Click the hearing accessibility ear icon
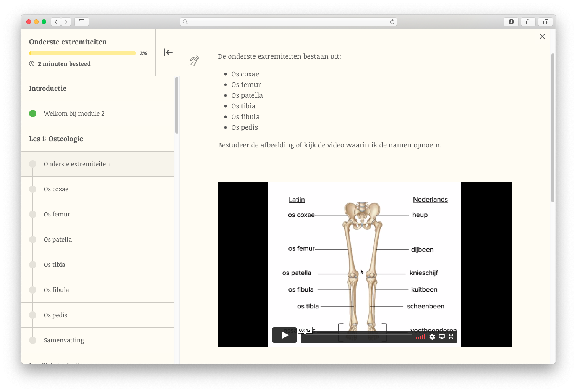The image size is (577, 392). click(x=194, y=61)
